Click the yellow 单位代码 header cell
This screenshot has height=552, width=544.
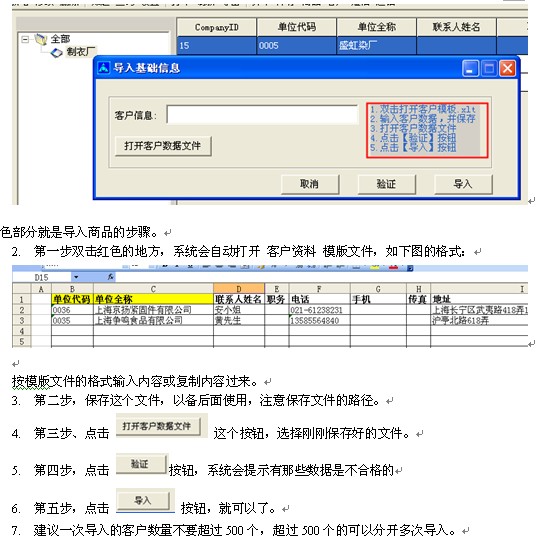coord(72,299)
